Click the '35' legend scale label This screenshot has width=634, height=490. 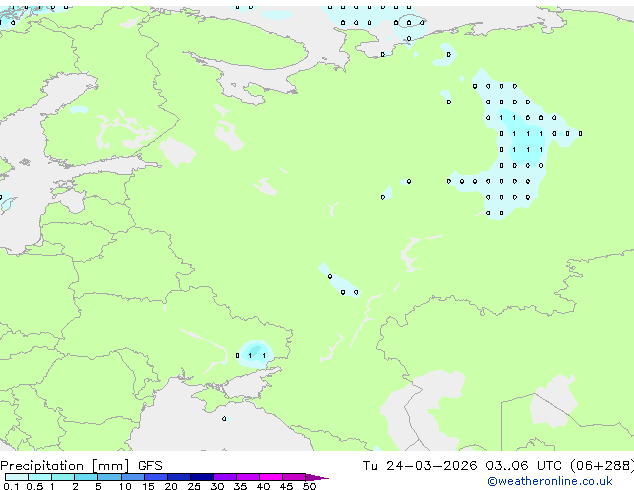point(240,486)
